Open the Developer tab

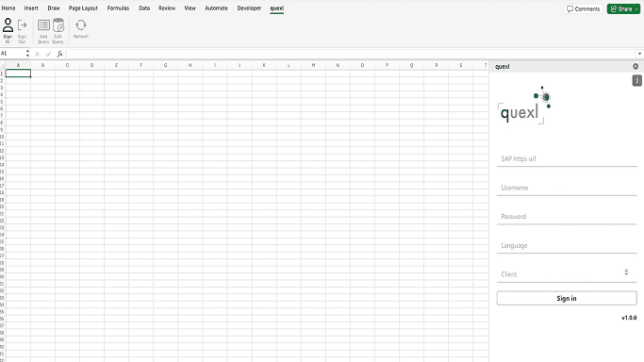(x=249, y=8)
